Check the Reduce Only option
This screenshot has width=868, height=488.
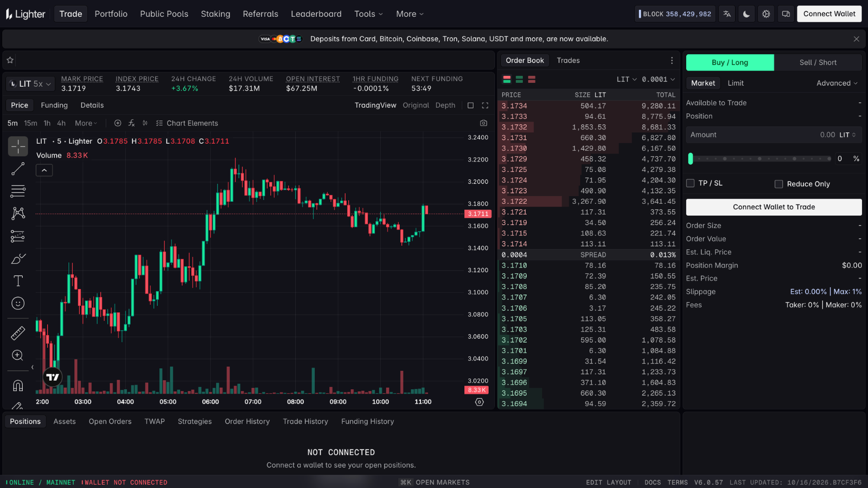point(779,184)
